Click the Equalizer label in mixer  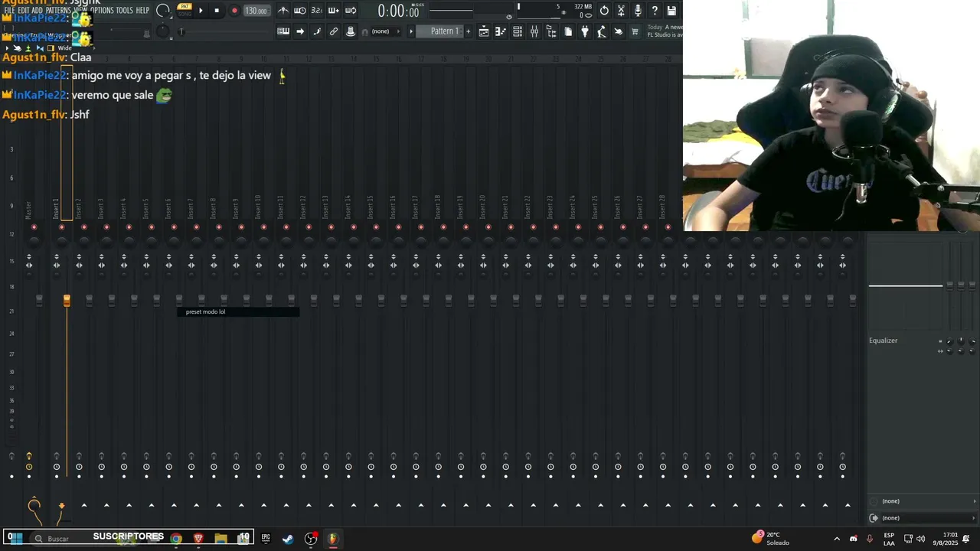coord(883,341)
